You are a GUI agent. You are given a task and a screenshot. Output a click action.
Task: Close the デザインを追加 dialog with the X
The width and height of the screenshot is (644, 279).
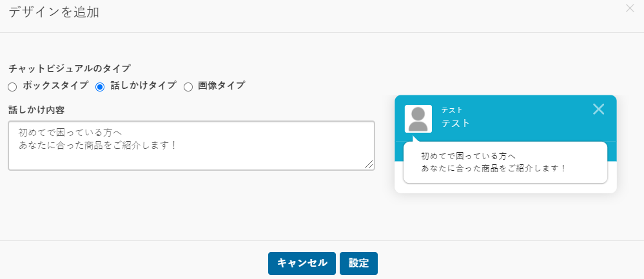[630, 8]
